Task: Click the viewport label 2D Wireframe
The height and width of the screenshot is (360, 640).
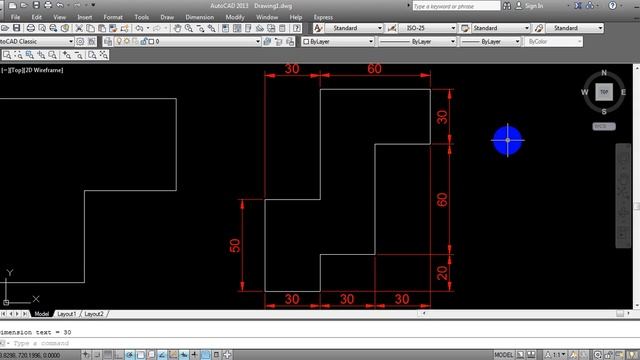Action: pos(44,70)
